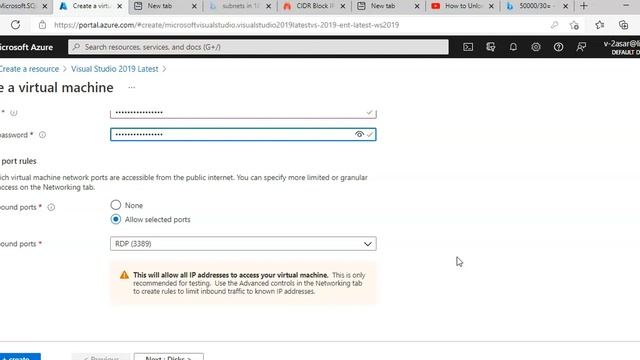
Task: Open Directories and subscriptions filter
Action: (x=491, y=47)
